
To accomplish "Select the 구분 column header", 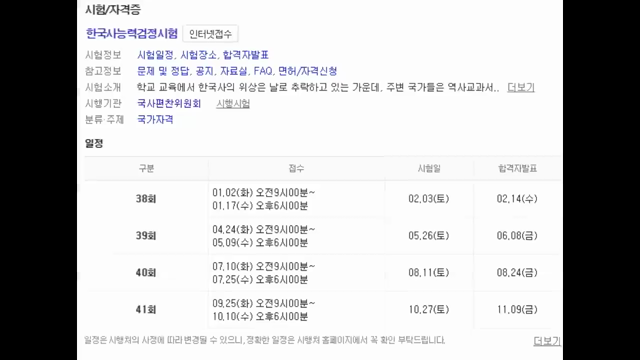I will [x=146, y=169].
